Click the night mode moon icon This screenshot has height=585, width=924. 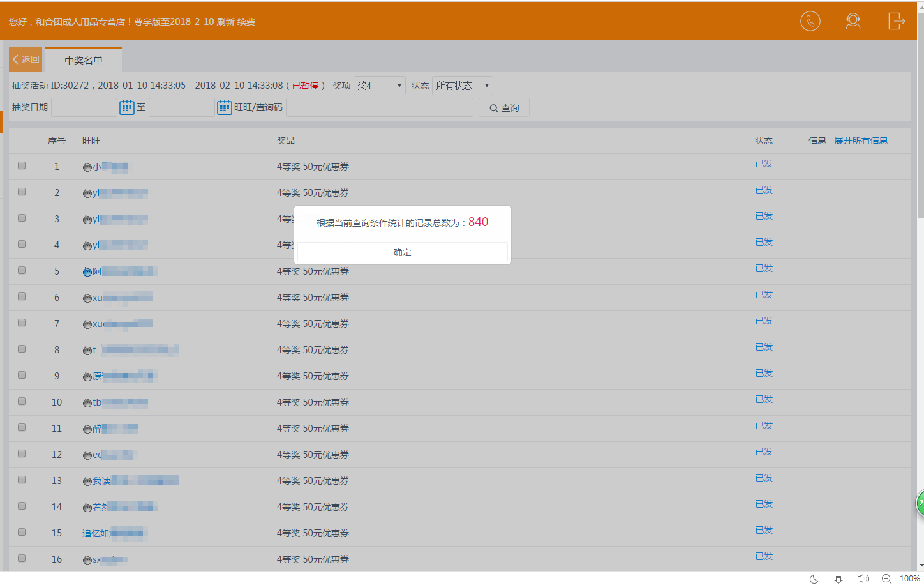coord(814,579)
